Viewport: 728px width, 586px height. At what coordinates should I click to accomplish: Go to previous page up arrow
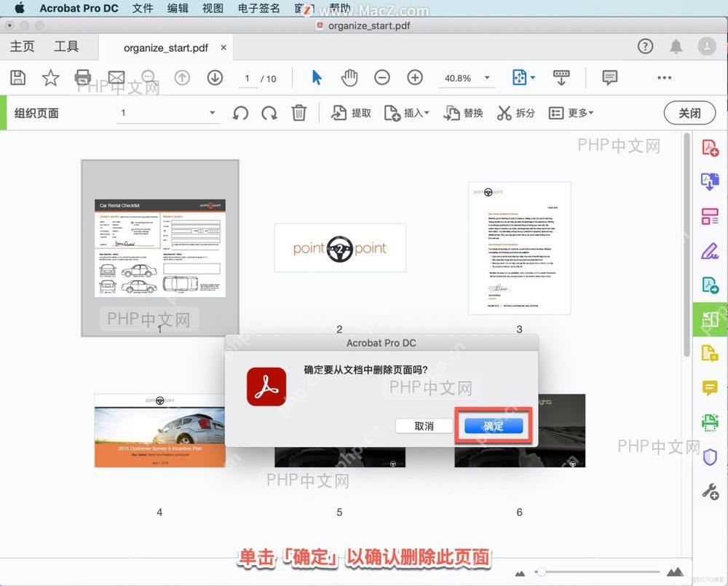tap(182, 78)
